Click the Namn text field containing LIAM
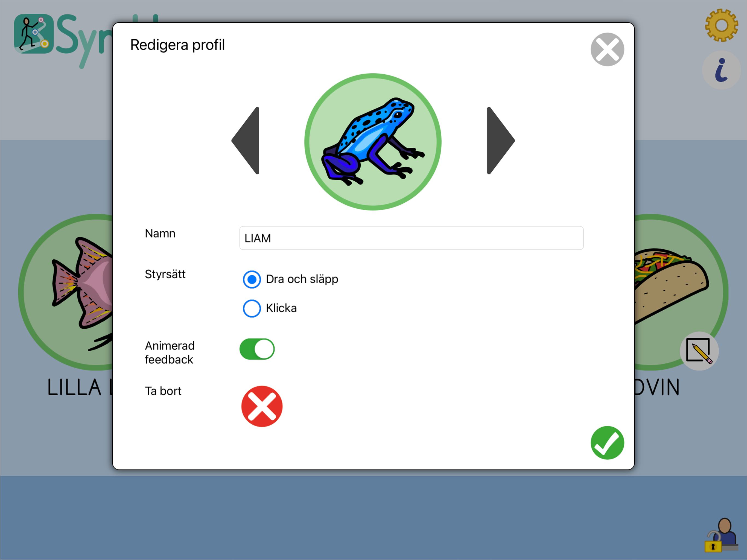The height and width of the screenshot is (560, 747). (411, 238)
